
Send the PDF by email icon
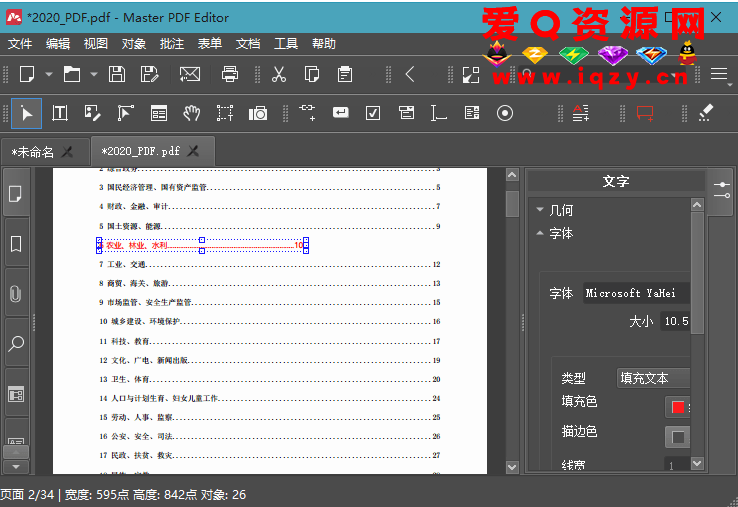tap(190, 74)
